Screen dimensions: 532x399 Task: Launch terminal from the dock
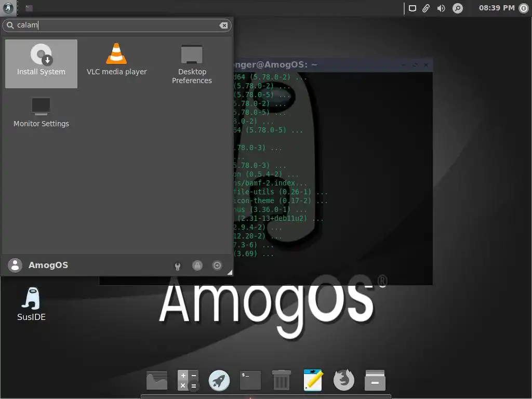click(x=250, y=380)
